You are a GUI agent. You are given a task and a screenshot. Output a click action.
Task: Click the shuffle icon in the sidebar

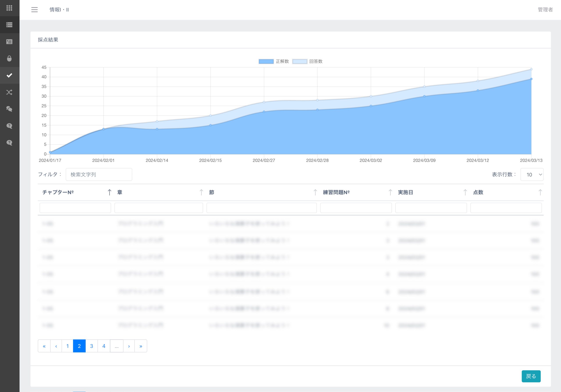pyautogui.click(x=9, y=92)
